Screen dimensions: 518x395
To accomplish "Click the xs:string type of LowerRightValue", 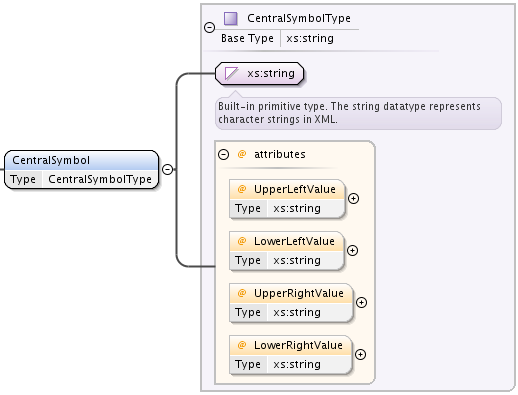I will coord(297,365).
